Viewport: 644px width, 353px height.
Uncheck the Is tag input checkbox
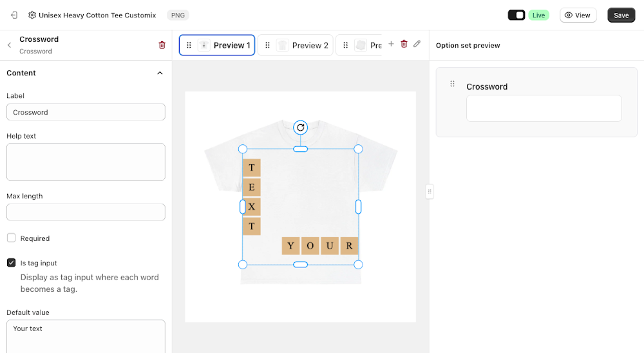pos(11,263)
